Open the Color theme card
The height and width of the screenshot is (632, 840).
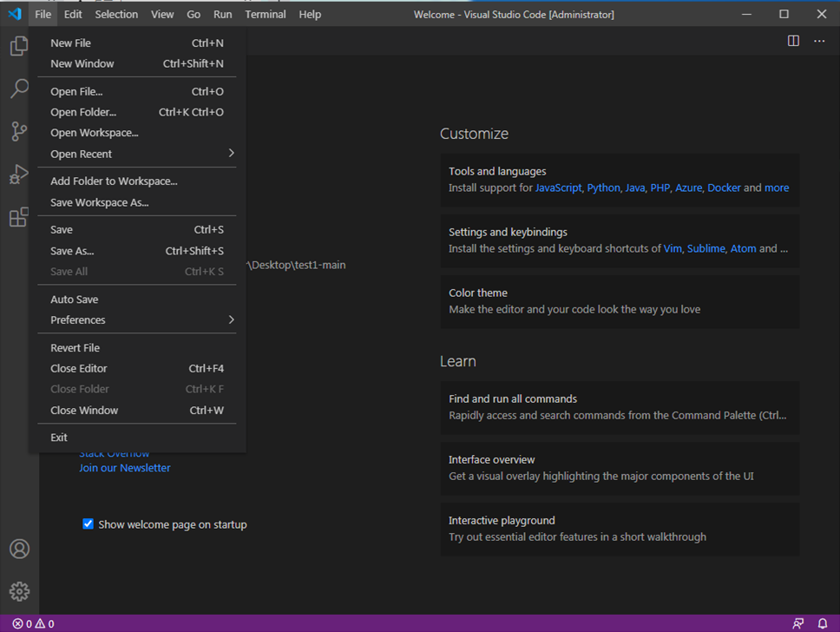[x=620, y=301]
